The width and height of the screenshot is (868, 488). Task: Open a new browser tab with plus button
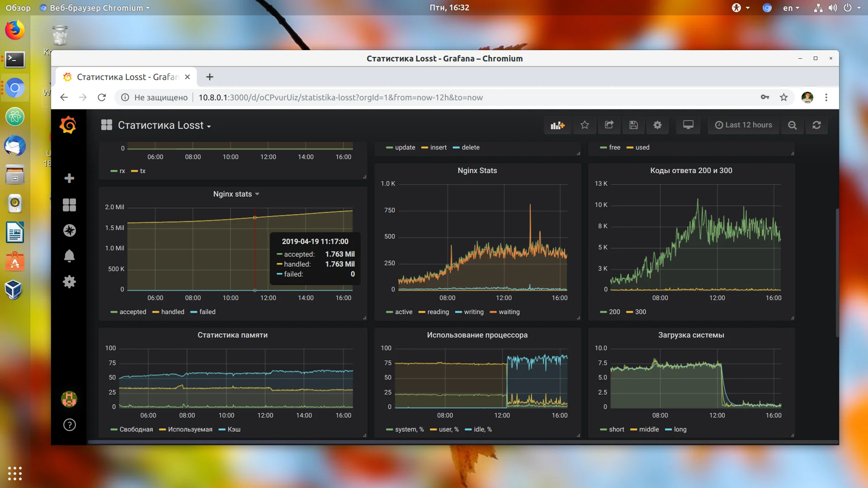[209, 77]
